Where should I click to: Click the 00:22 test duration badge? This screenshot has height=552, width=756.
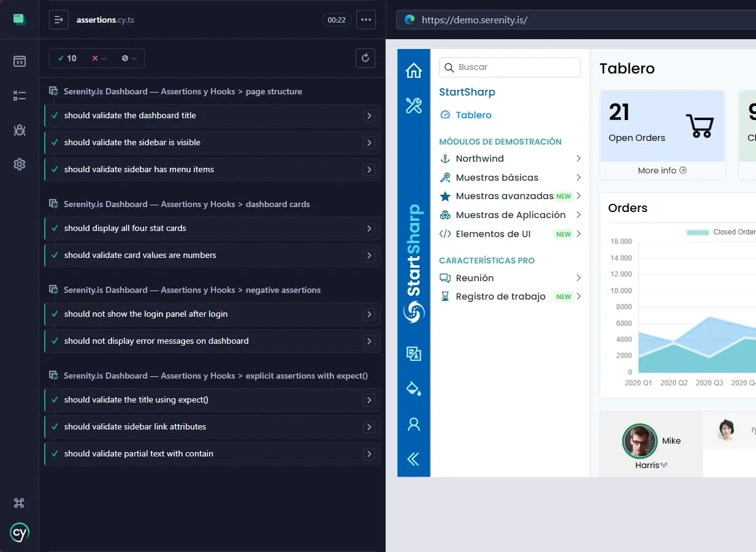337,20
